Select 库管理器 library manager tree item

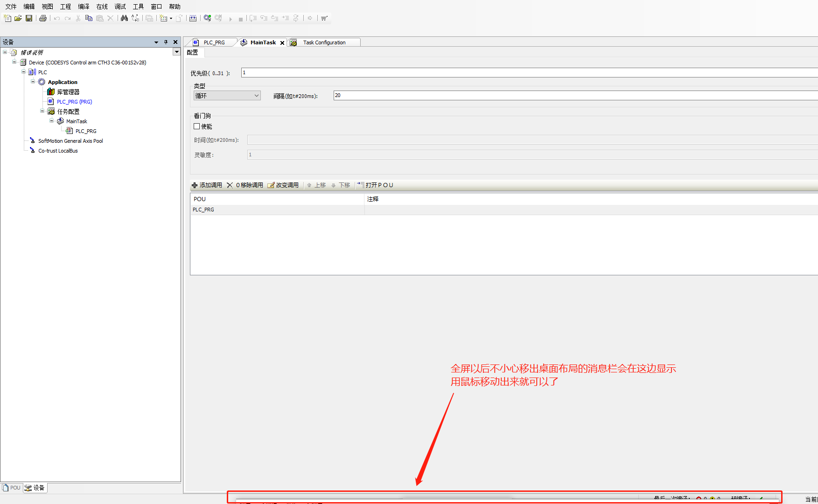point(68,92)
